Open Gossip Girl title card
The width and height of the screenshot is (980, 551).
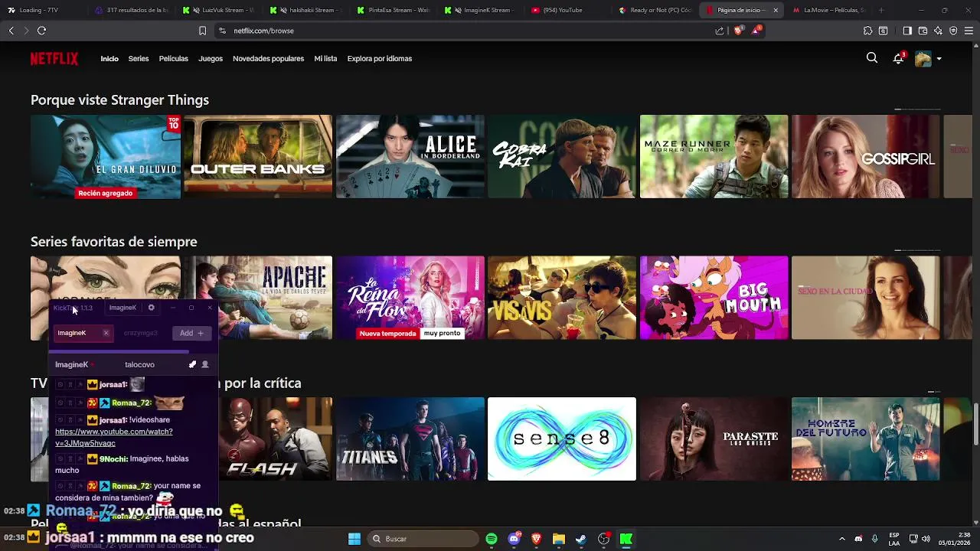866,157
